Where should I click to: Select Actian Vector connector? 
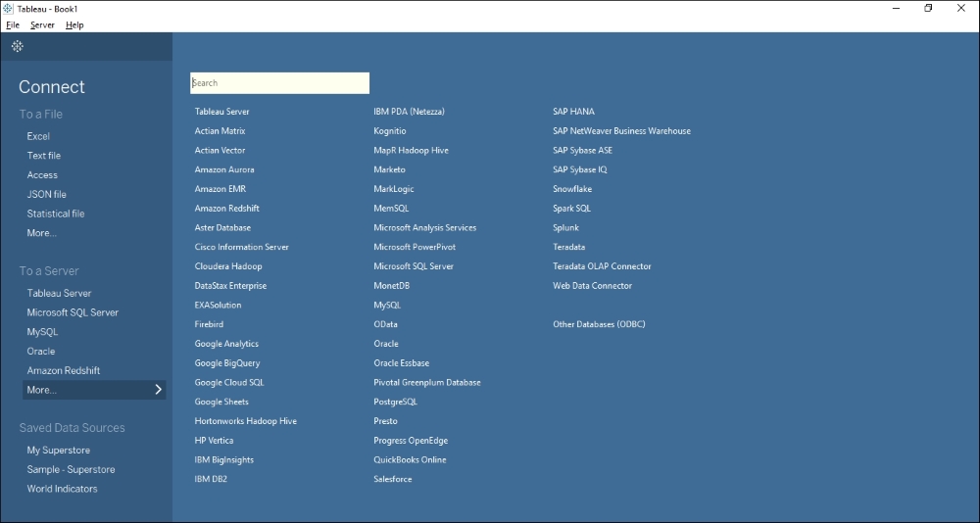pyautogui.click(x=220, y=150)
